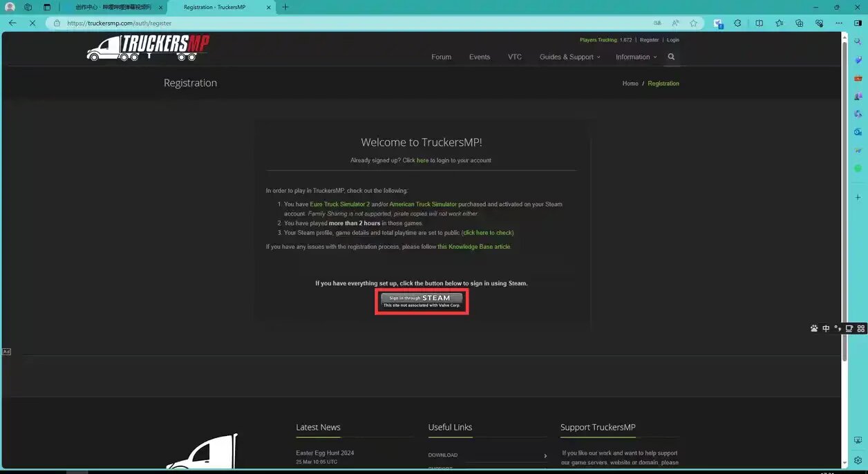Open Euro Truck Simulator 2 link

click(340, 205)
